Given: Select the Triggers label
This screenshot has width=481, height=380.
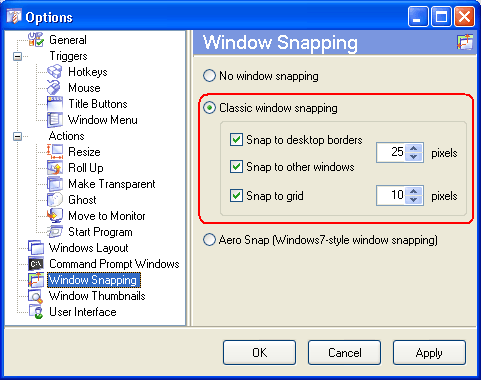Looking at the screenshot, I should coord(68,56).
